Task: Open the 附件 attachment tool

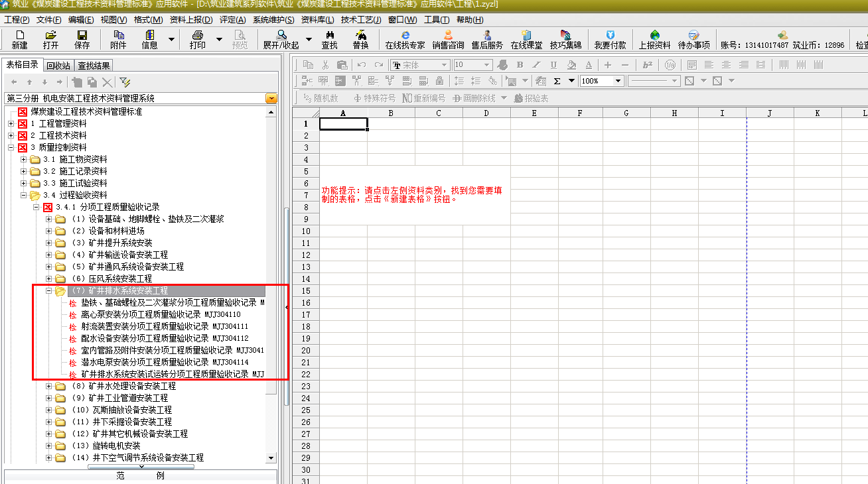Action: point(118,39)
